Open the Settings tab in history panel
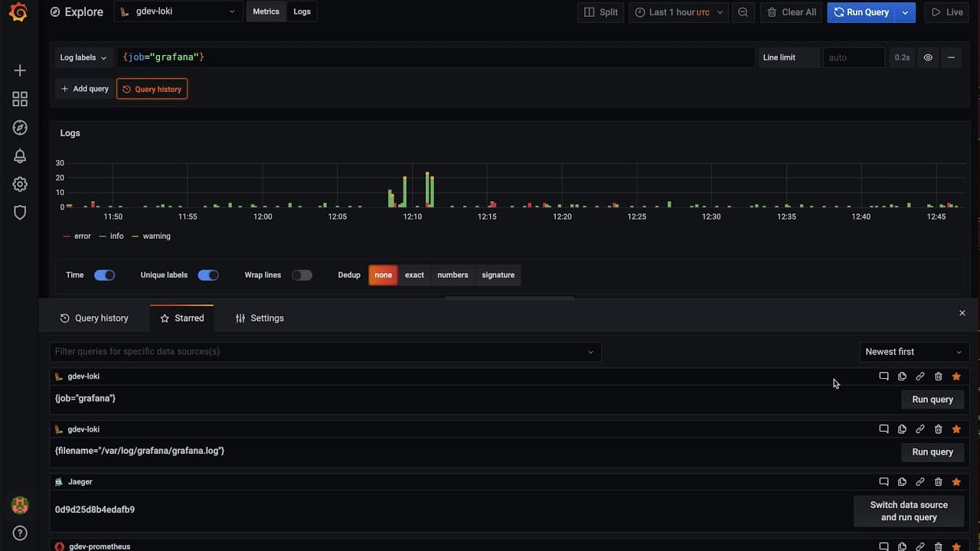This screenshot has height=551, width=980. tap(260, 318)
